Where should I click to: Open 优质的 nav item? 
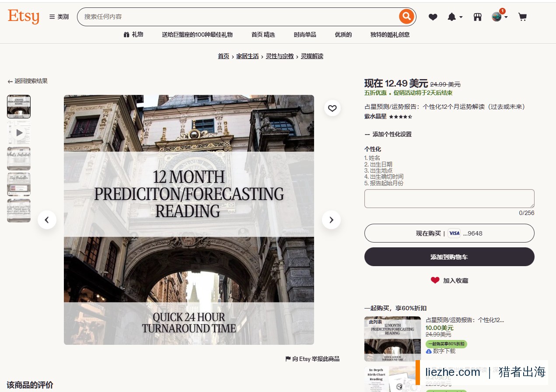(x=343, y=35)
